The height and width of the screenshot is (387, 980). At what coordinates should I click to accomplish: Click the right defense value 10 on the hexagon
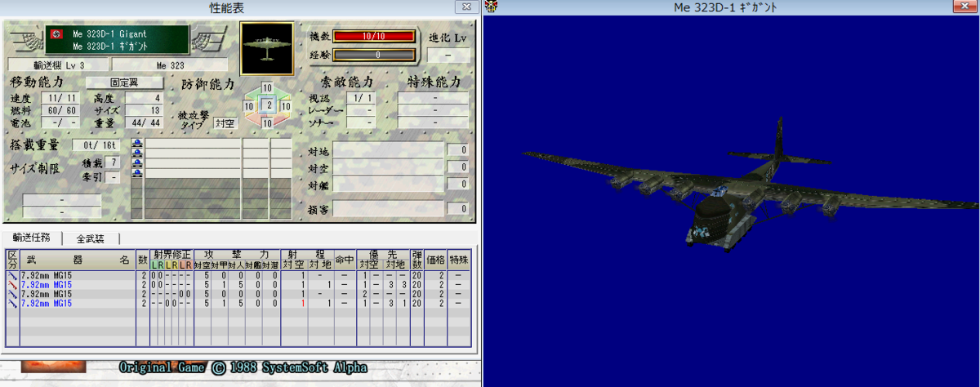286,106
